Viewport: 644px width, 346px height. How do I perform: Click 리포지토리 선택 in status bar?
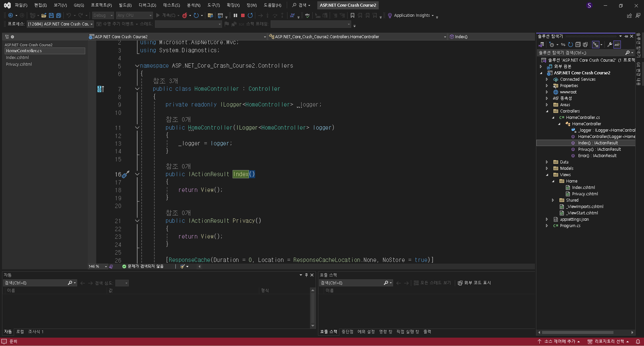coord(608,341)
